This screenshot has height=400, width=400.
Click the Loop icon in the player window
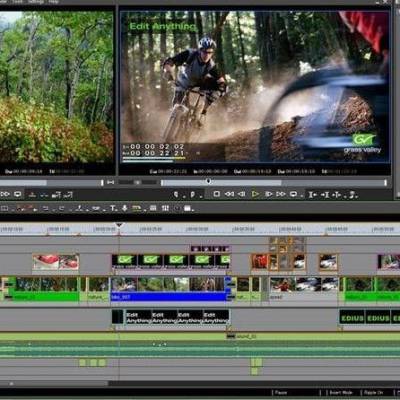(x=17, y=194)
